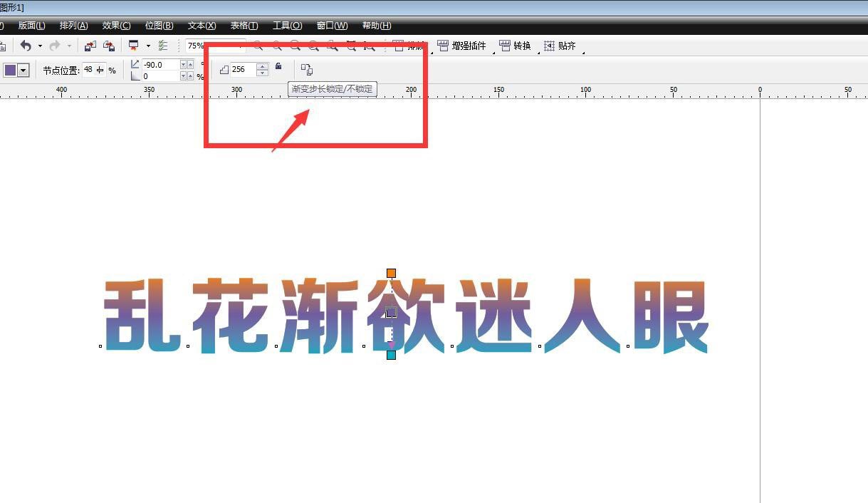Select the Import icon

click(x=90, y=46)
